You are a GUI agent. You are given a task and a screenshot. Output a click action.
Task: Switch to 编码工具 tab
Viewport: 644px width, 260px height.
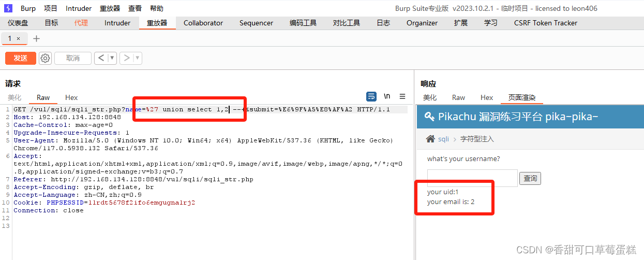coord(303,23)
